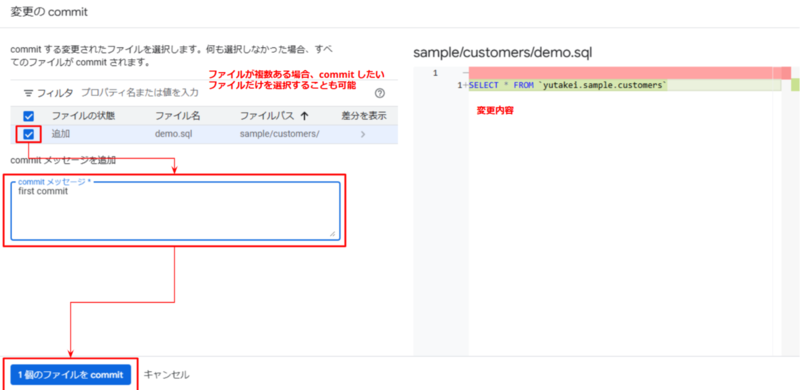Viewport: 800px width, 390px height.
Task: Focus the commit メッセージ text area
Action: pyautogui.click(x=175, y=211)
